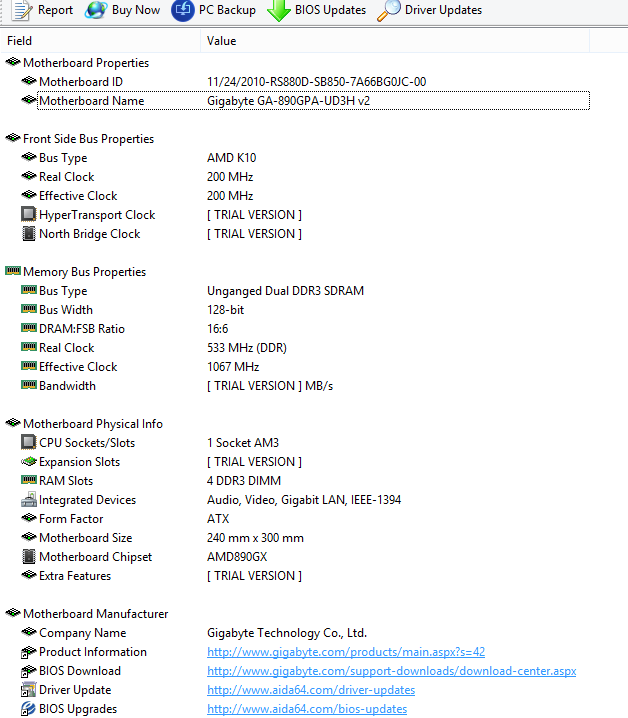Select the AMD890GX chipset value
This screenshot has height=718, width=628.
[237, 557]
